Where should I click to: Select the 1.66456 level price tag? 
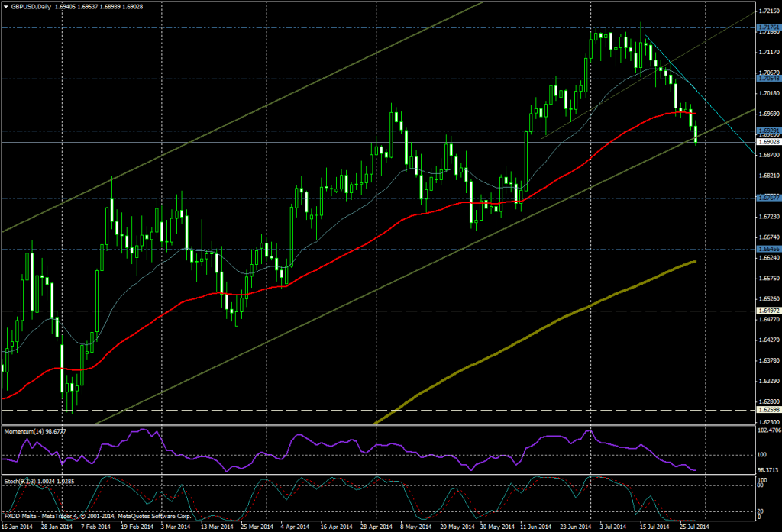click(x=767, y=249)
